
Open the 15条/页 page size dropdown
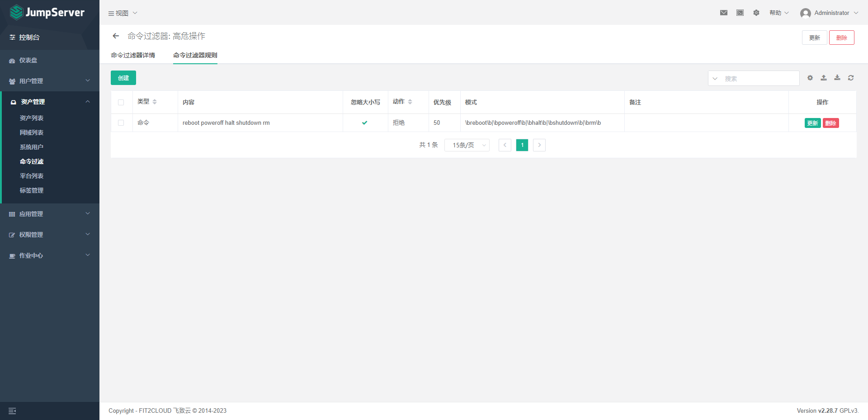tap(467, 145)
